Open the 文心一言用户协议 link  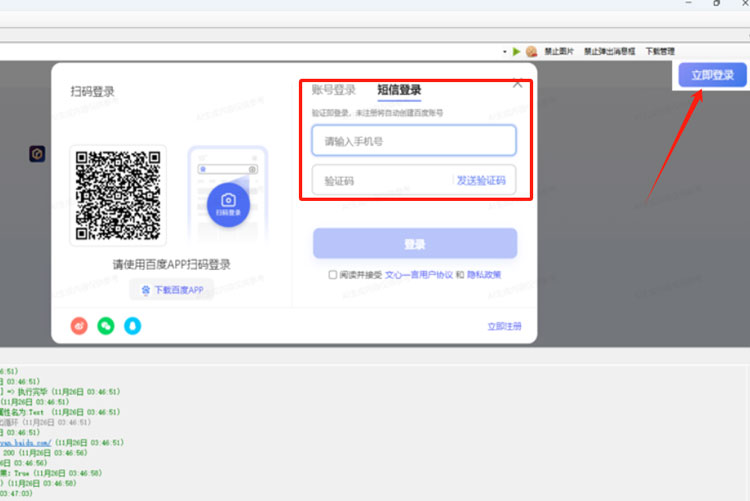tap(419, 275)
